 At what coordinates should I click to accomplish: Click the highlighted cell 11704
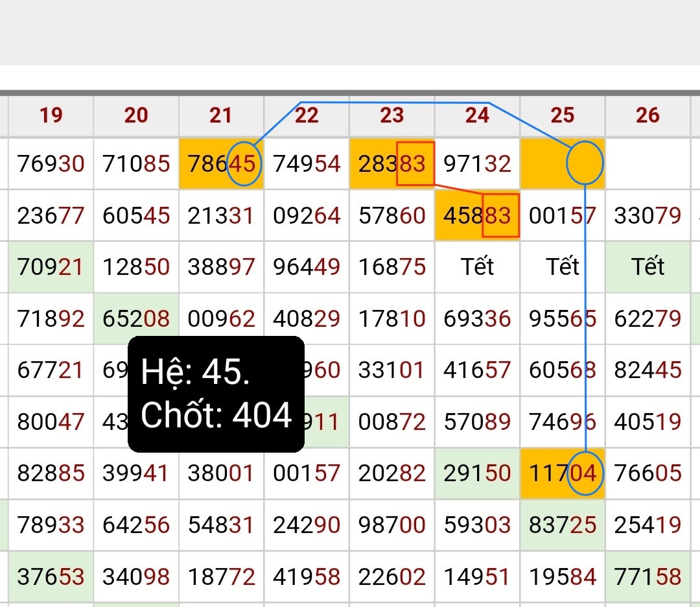[563, 473]
